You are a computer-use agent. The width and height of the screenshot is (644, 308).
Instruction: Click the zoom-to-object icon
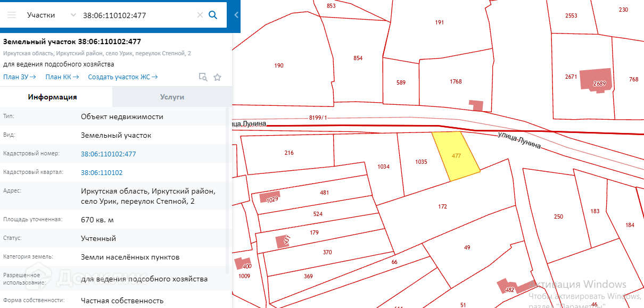point(203,77)
